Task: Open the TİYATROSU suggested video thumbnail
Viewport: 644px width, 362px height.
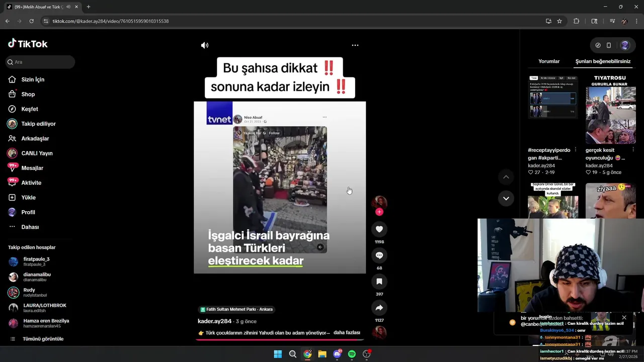Action: coord(611,110)
